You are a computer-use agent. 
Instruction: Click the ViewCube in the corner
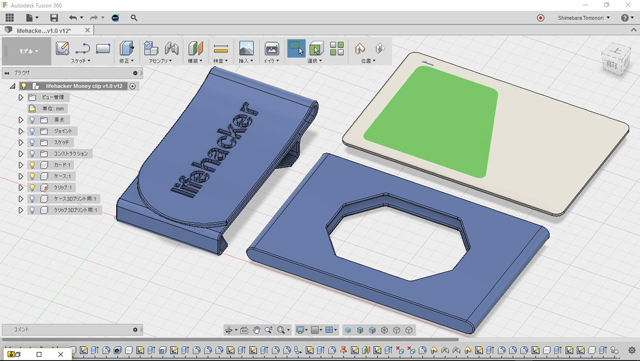(x=615, y=60)
